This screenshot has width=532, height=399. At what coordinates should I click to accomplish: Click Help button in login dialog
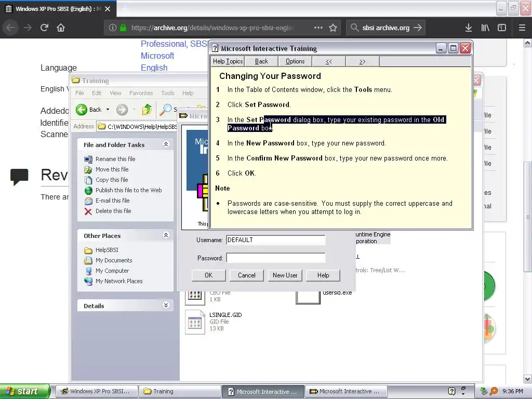tap(323, 275)
